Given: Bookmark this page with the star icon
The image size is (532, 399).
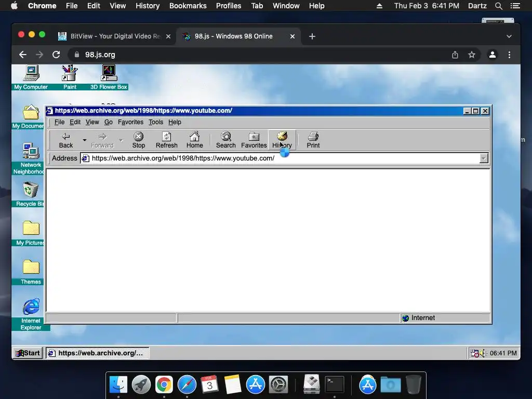Looking at the screenshot, I should tap(472, 55).
